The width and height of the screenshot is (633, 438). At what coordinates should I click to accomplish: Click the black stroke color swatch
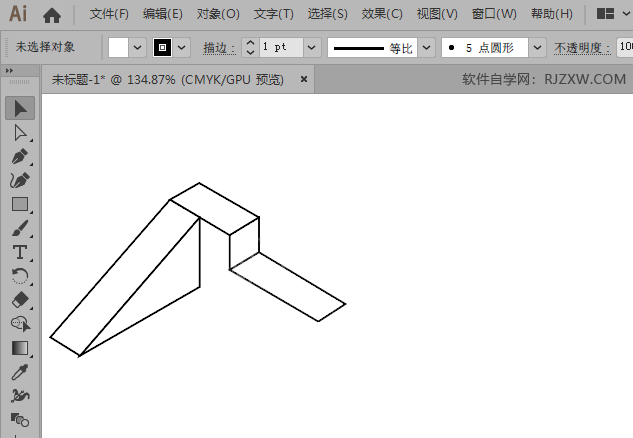click(x=162, y=48)
